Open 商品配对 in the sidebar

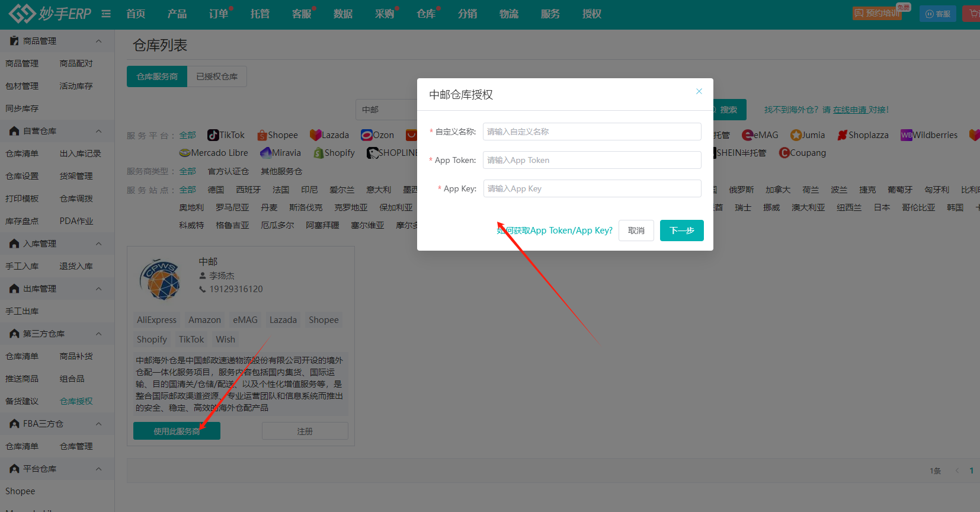(x=76, y=63)
